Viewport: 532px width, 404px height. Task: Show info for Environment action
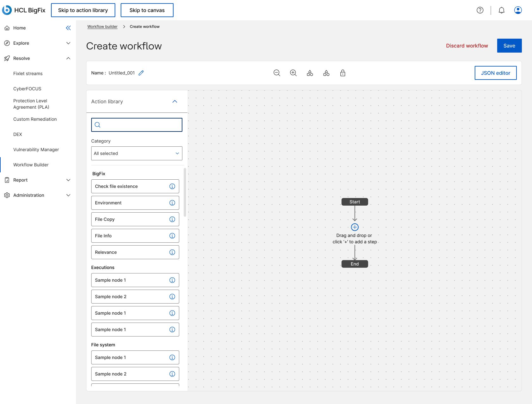[172, 203]
